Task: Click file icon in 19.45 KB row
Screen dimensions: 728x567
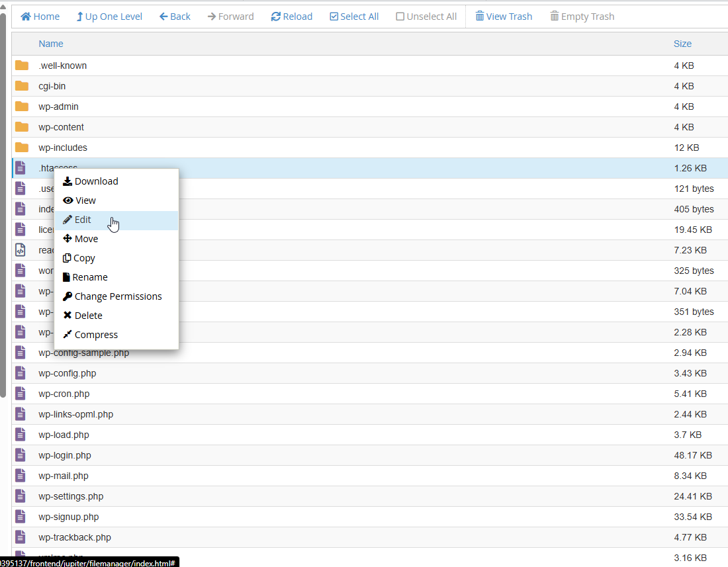Action: (21, 229)
